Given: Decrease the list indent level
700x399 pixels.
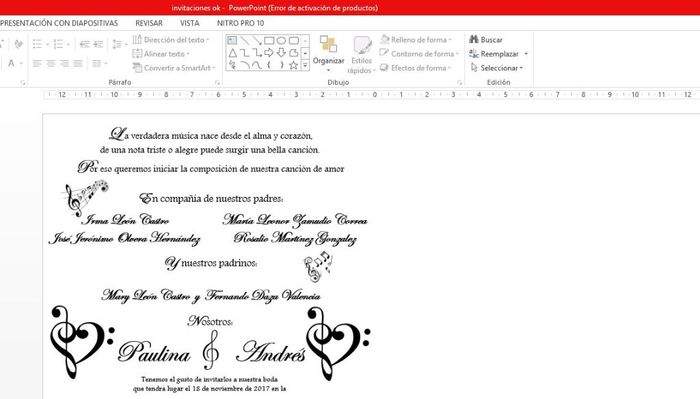Looking at the screenshot, I should tap(84, 44).
